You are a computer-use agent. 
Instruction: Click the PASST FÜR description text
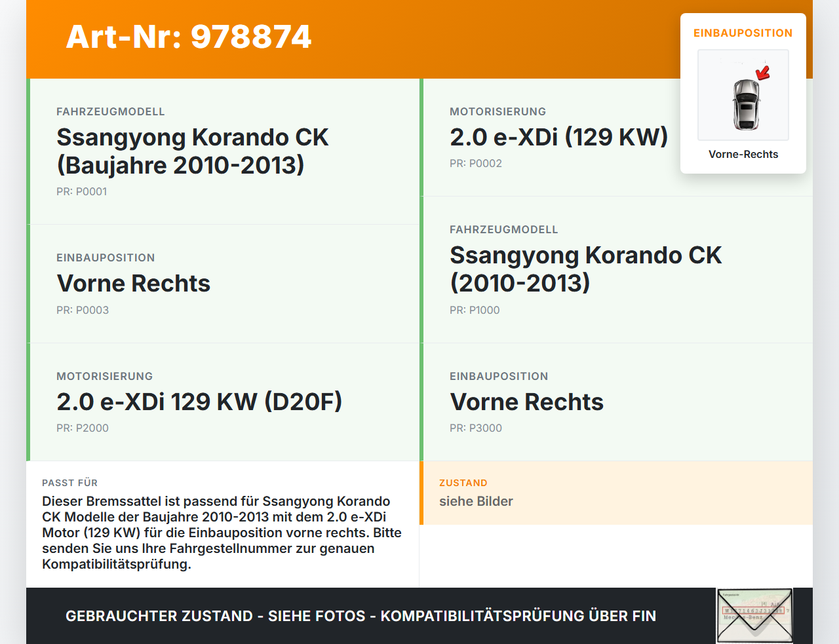pos(222,533)
